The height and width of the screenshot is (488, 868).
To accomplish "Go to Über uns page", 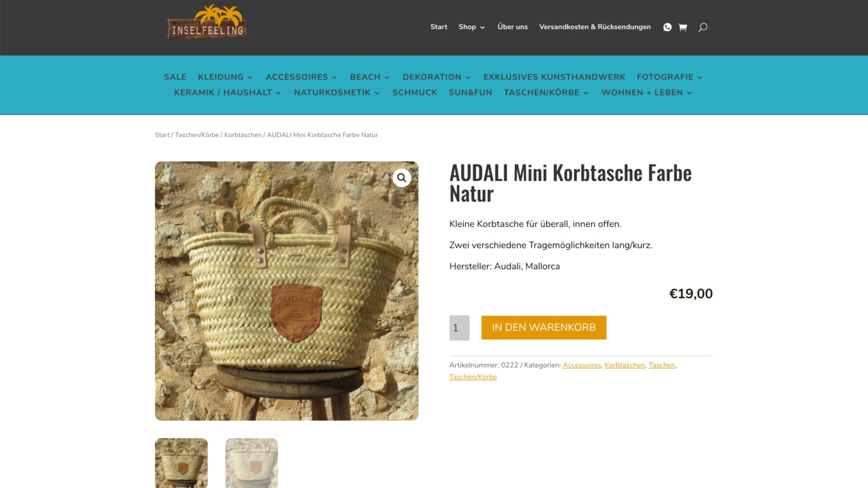I will (513, 27).
